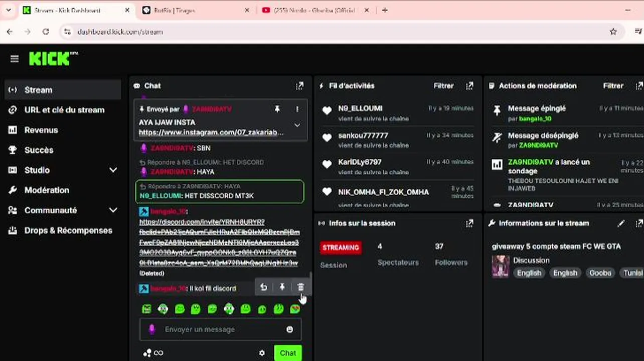Click the red STREAMING status badge
The image size is (644, 361).
click(x=341, y=247)
